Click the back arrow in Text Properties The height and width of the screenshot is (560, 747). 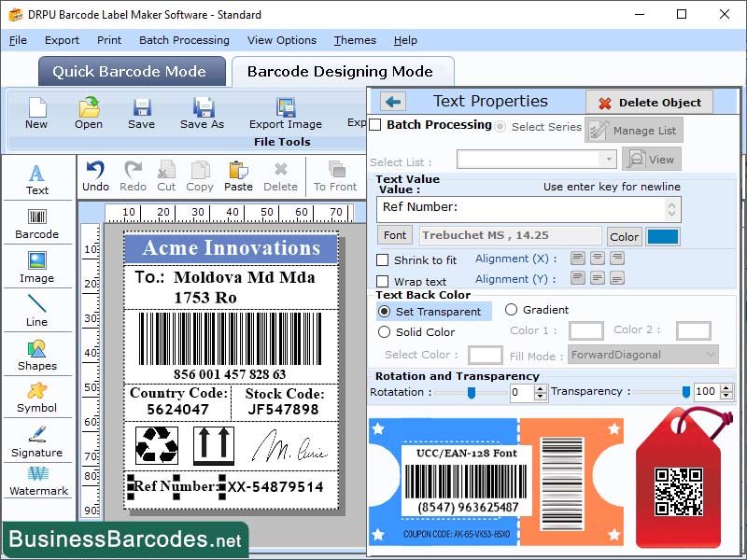tap(391, 101)
